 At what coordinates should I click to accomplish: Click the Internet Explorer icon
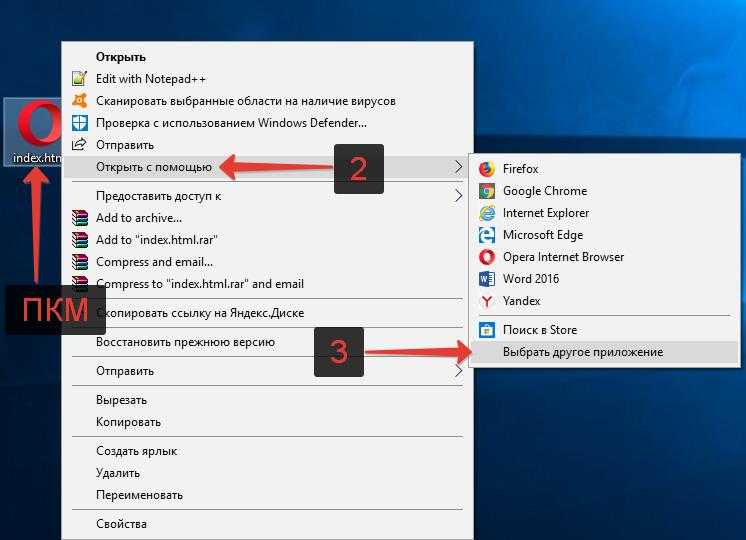[x=487, y=213]
